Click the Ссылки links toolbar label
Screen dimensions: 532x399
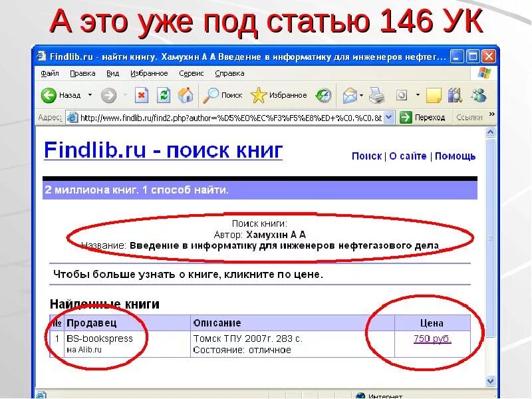(469, 118)
